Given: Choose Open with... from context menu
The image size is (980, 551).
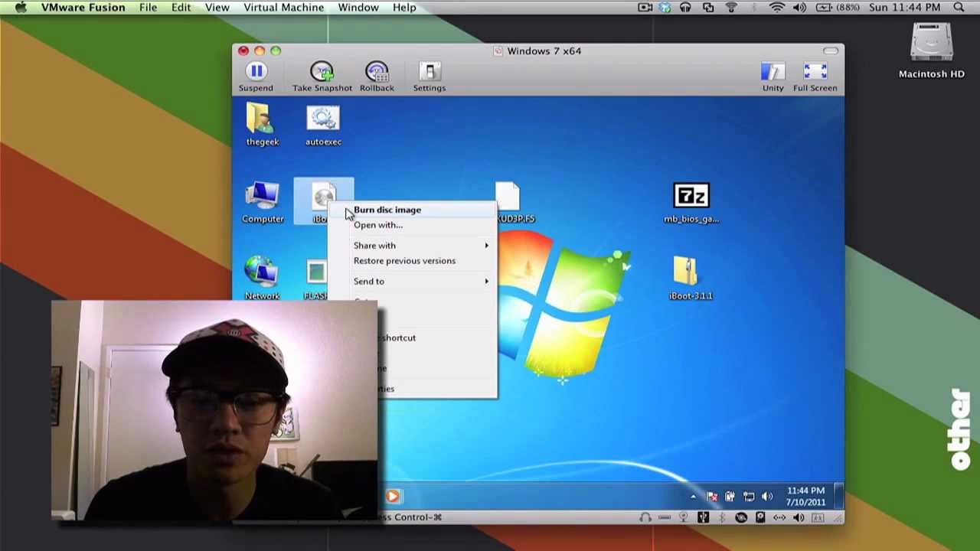Looking at the screenshot, I should coord(413,225).
